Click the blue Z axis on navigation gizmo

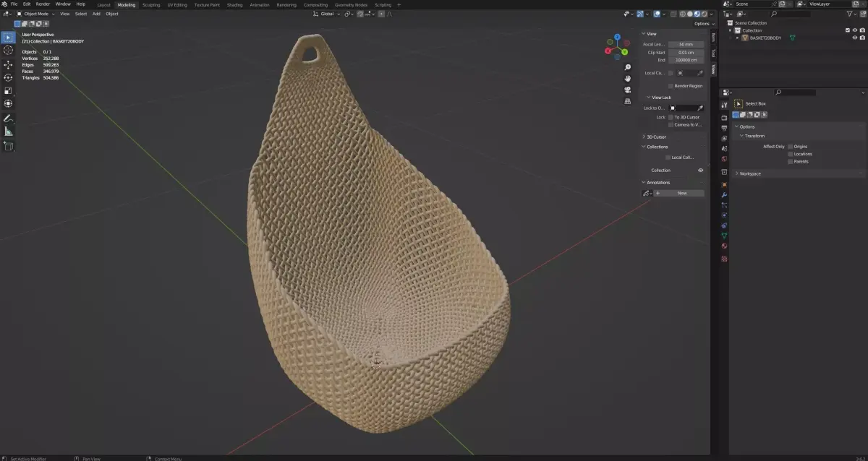point(617,36)
